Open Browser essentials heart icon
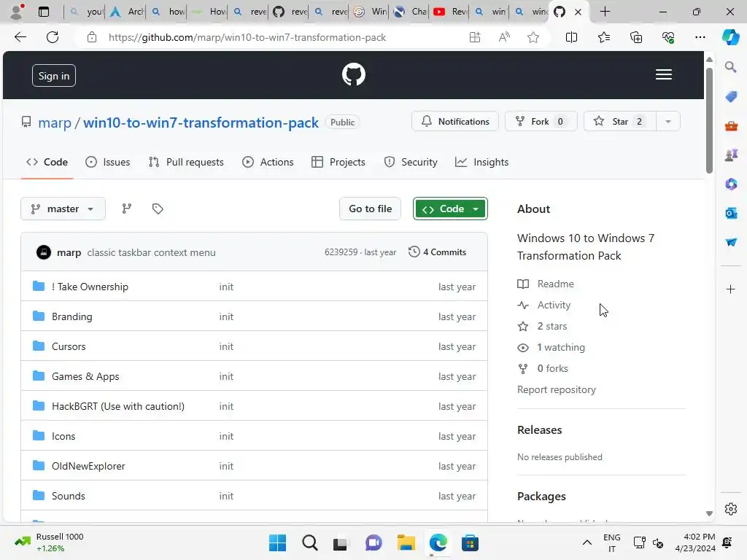This screenshot has width=747, height=560. click(668, 37)
